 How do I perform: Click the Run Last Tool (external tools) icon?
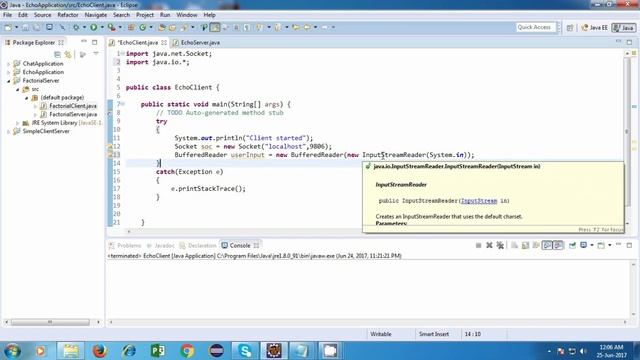click(x=111, y=27)
